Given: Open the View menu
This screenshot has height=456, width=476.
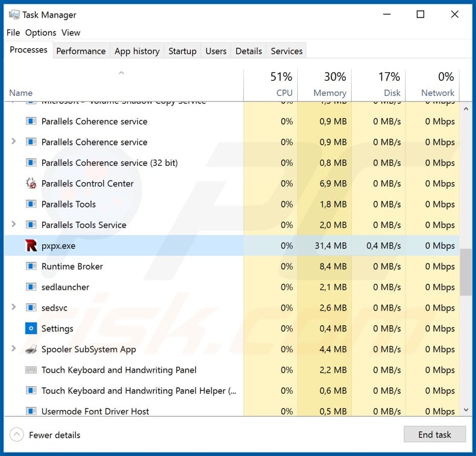Looking at the screenshot, I should (70, 33).
